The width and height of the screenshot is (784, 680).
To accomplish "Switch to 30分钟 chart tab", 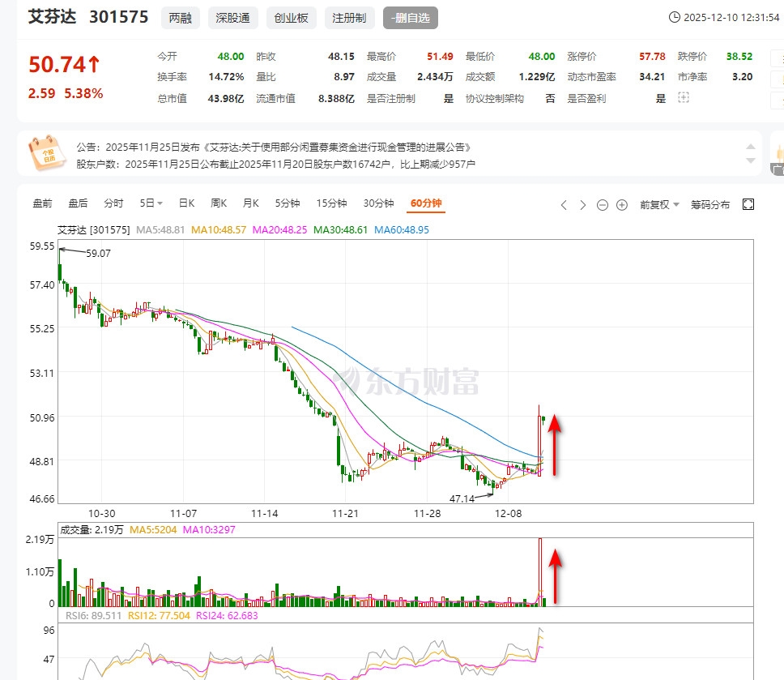I will [x=378, y=203].
